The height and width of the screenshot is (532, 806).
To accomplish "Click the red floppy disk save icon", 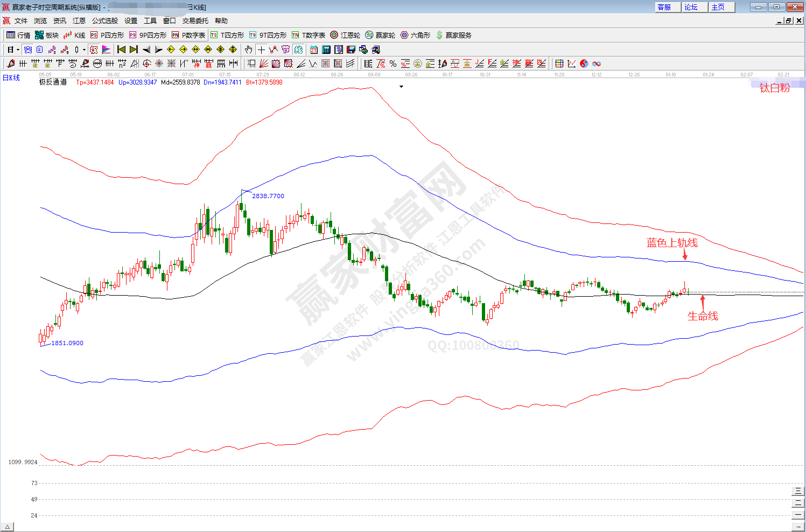I will coord(351,50).
